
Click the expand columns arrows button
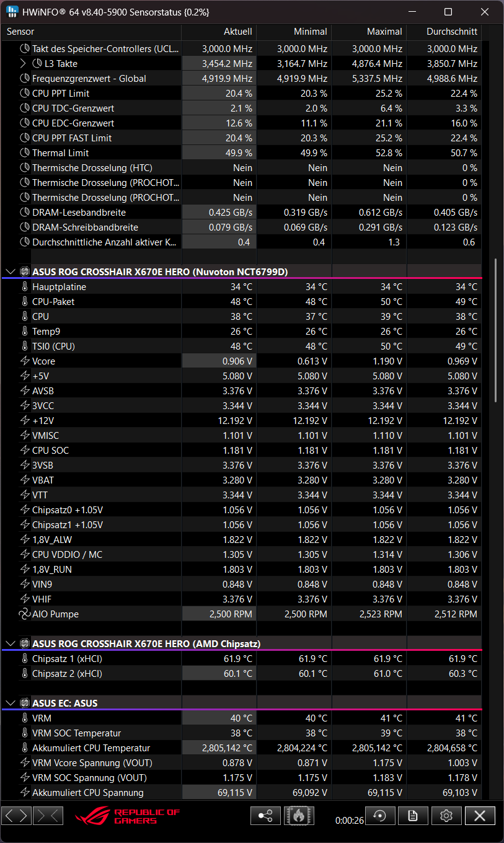pyautogui.click(x=17, y=816)
